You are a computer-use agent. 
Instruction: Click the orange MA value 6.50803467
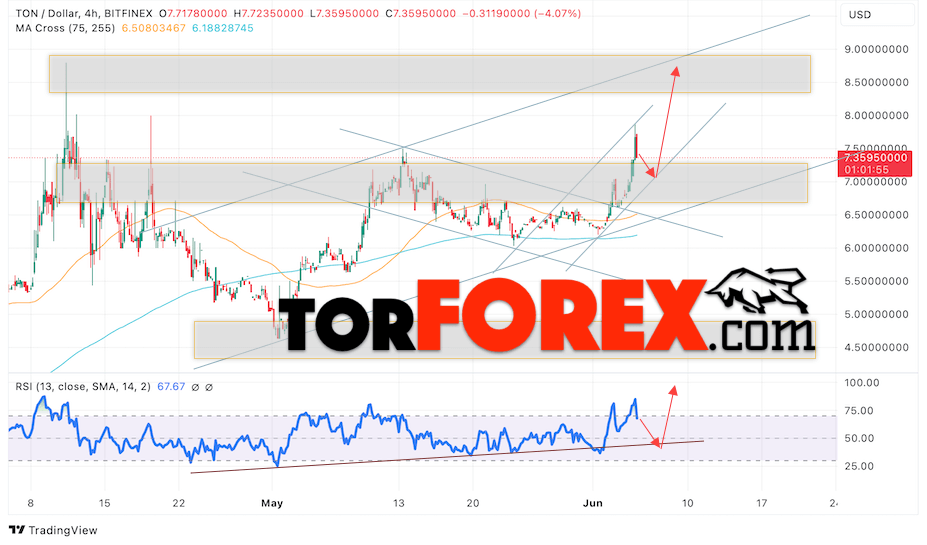point(154,28)
